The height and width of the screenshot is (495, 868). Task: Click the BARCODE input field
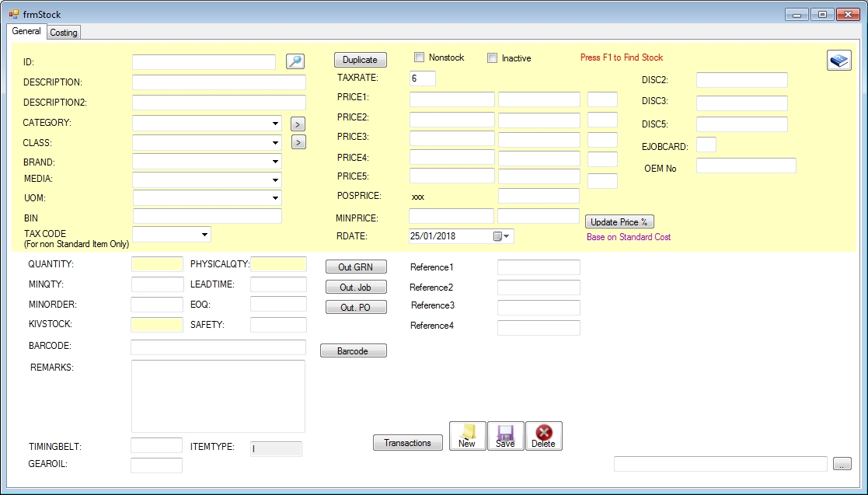click(218, 347)
